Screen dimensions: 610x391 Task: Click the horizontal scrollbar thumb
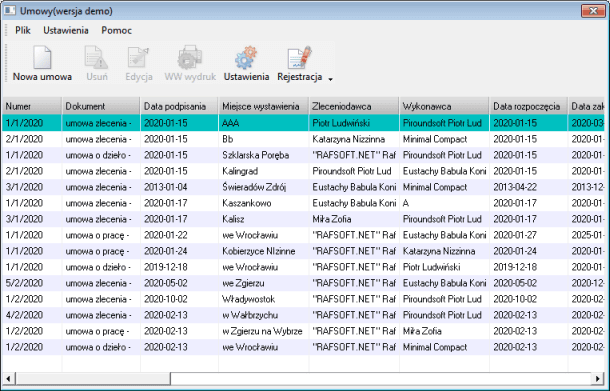pyautogui.click(x=93, y=378)
